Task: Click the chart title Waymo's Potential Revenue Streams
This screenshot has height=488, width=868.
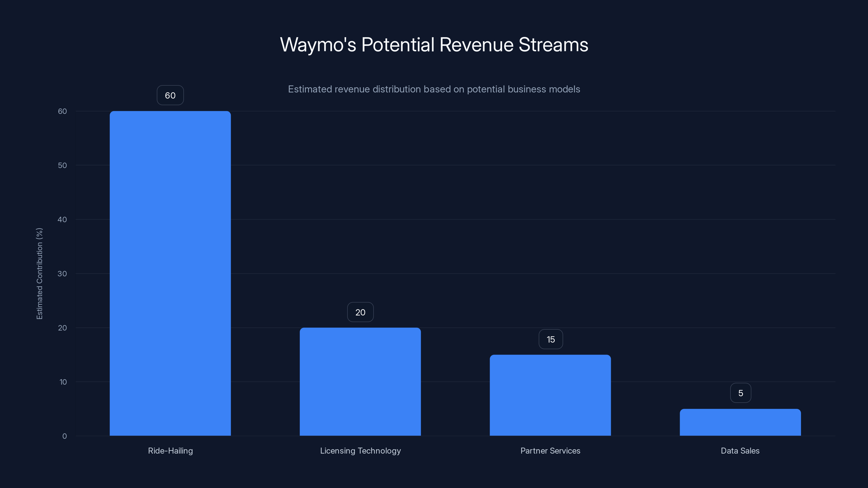Action: 434,44
